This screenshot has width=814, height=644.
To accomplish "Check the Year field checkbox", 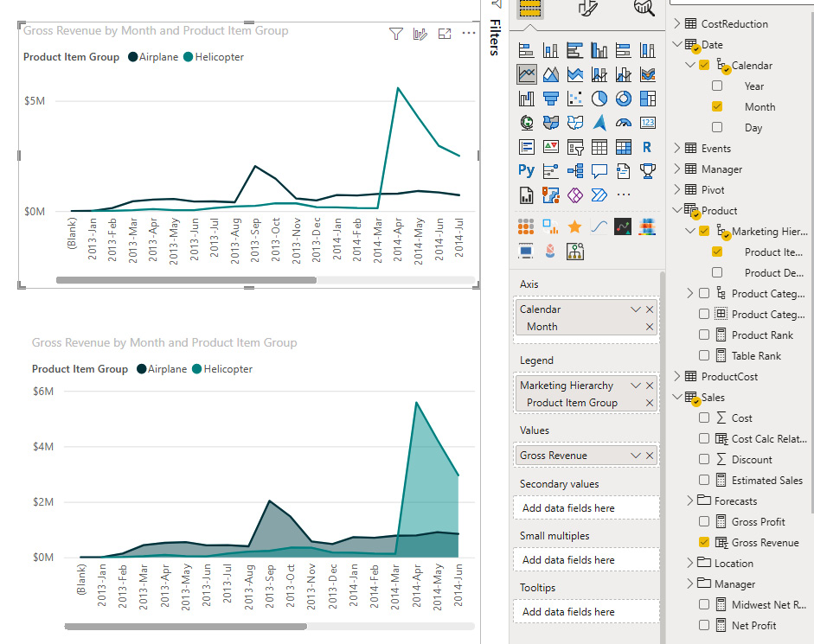I will tap(717, 86).
